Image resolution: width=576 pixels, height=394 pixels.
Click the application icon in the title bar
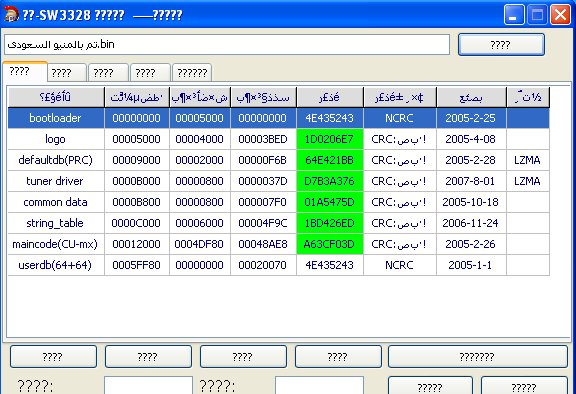click(11, 14)
